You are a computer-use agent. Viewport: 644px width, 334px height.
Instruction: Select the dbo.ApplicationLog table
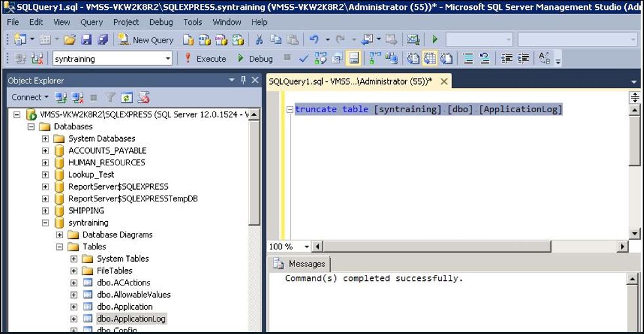[x=131, y=318]
